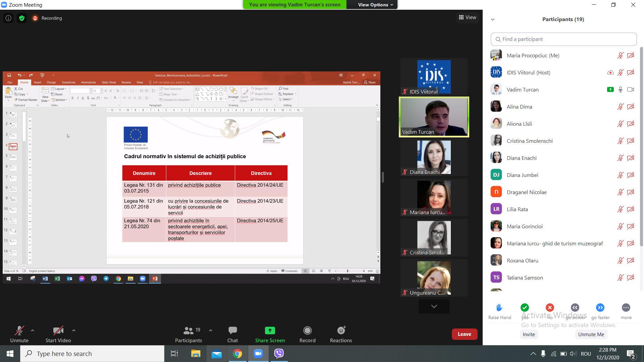Screen dimensions: 644x362
Task: Toggle Vadim Turcan microphone icon in list
Action: [x=621, y=89]
